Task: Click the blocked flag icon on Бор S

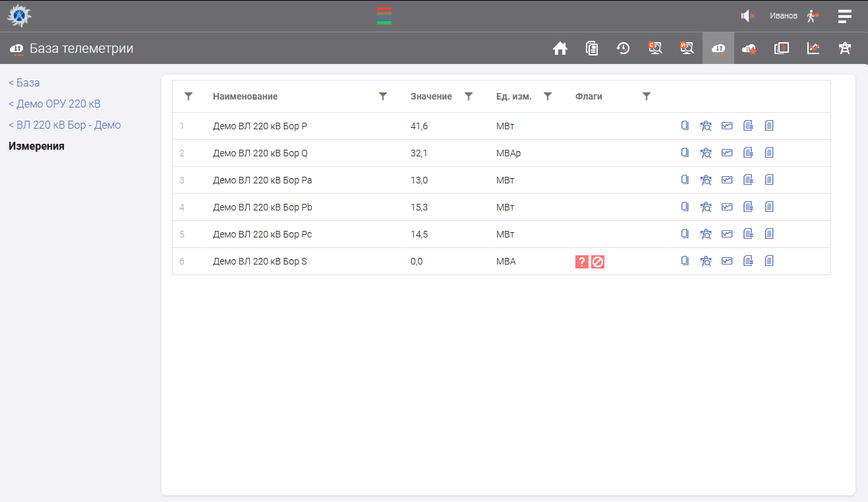Action: (598, 262)
